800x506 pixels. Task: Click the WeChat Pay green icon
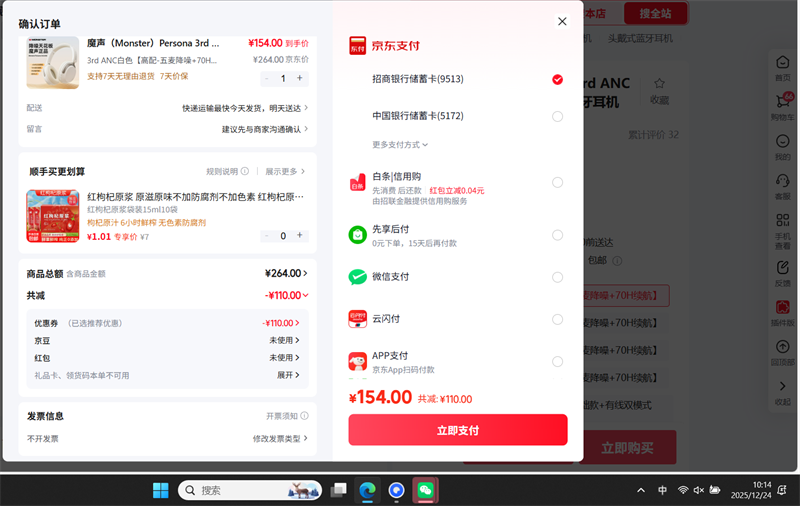tap(357, 277)
